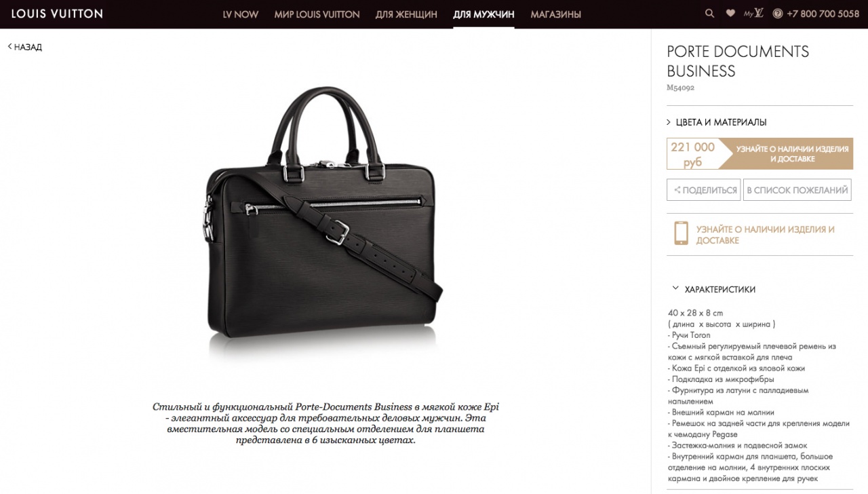The height and width of the screenshot is (494, 868).
Task: Click the black briefcase product image
Action: click(324, 217)
